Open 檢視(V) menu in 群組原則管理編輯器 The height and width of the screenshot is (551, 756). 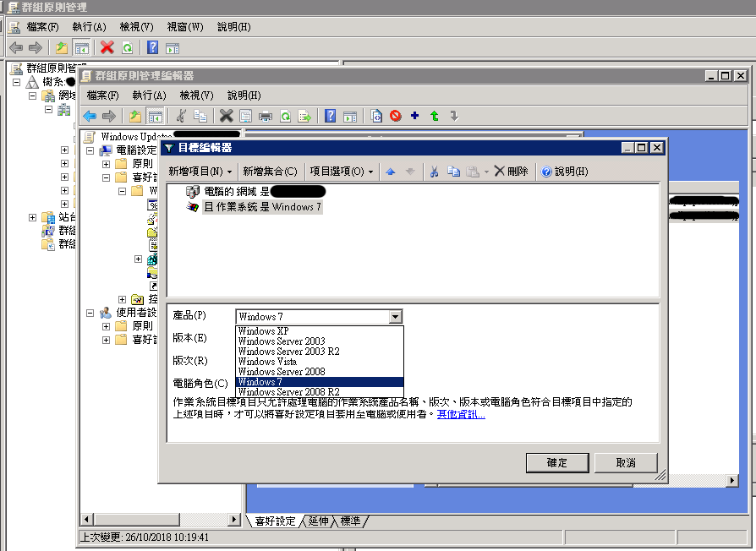pos(196,95)
